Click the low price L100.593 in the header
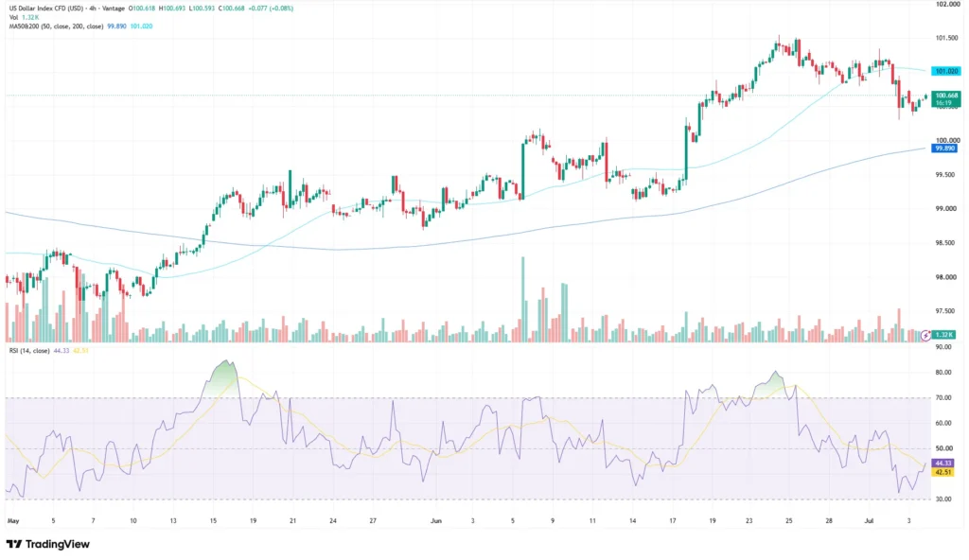This screenshot has height=560, width=969. pyautogui.click(x=203, y=9)
